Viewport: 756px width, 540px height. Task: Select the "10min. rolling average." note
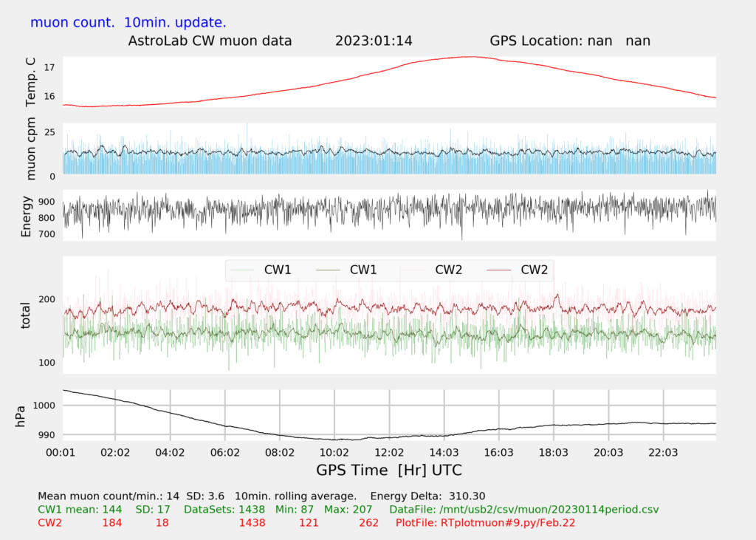point(295,496)
